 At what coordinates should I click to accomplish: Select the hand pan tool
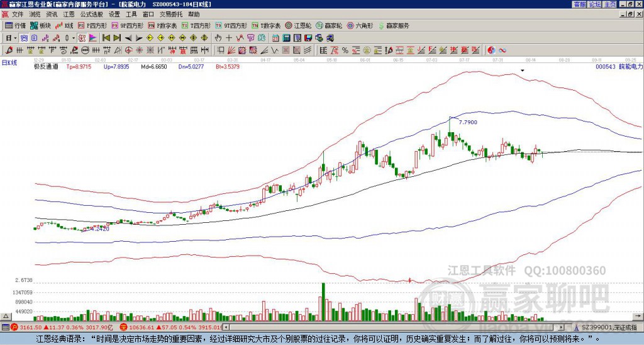point(218,38)
